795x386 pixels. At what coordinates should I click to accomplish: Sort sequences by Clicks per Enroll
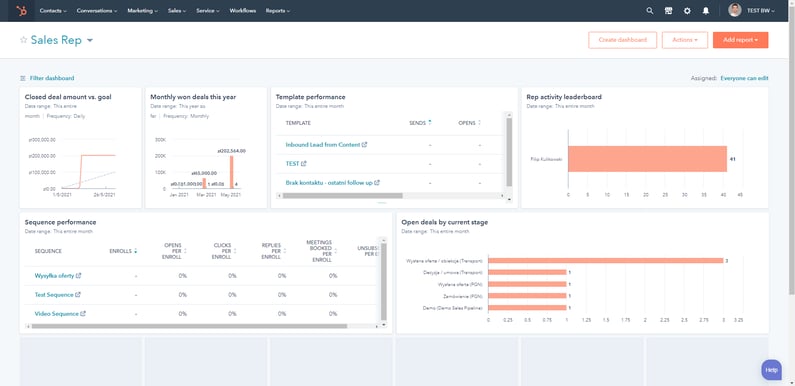[x=235, y=251]
